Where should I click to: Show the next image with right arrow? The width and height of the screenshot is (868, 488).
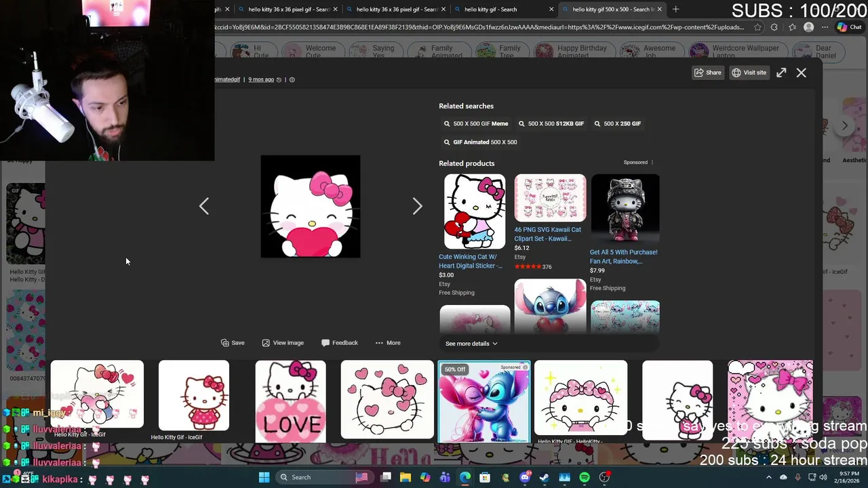tap(417, 206)
